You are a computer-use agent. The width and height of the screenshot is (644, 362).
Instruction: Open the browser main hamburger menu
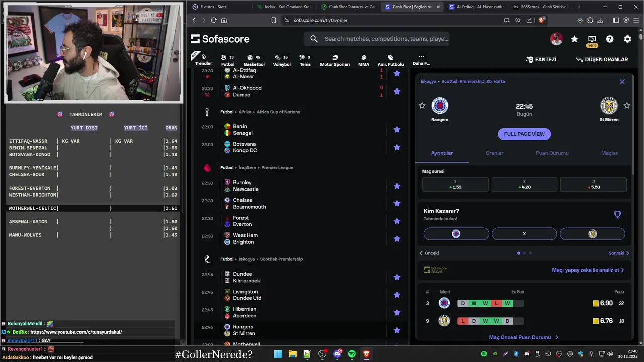[636, 20]
